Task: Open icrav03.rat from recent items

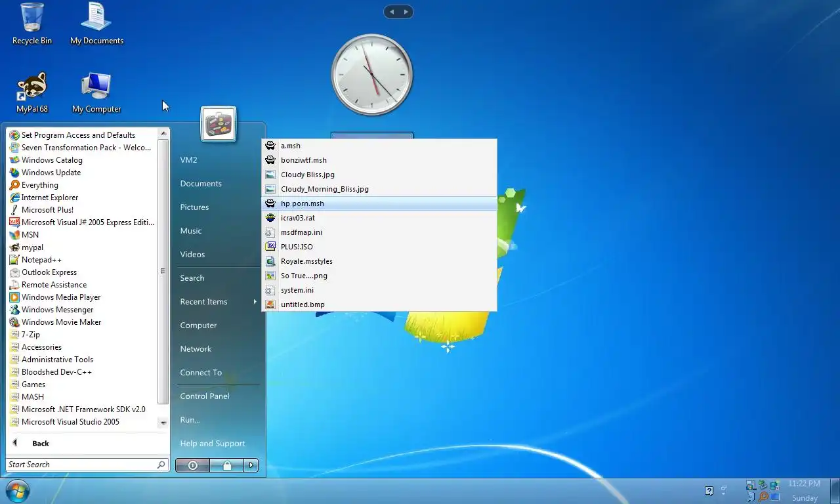Action: (x=379, y=218)
